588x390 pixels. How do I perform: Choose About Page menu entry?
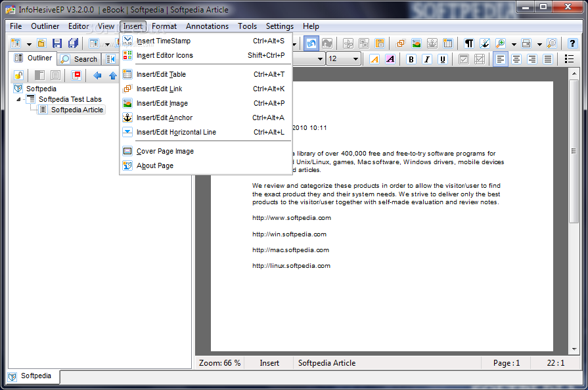(x=205, y=165)
